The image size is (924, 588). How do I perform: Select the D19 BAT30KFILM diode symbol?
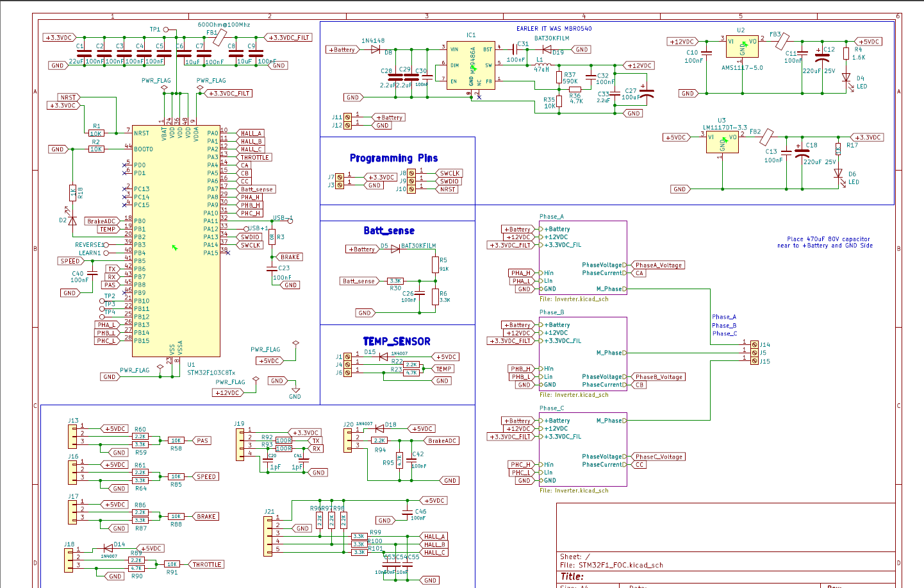pos(546,49)
